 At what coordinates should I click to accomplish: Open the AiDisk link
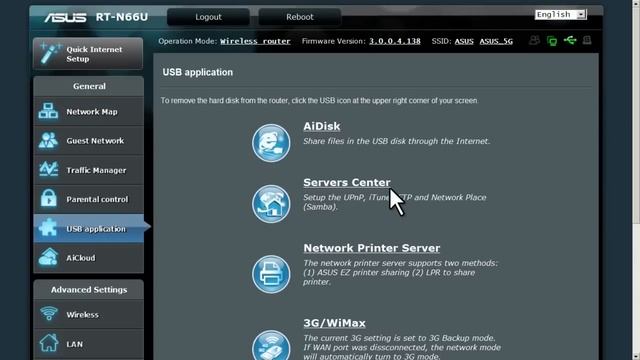click(322, 126)
